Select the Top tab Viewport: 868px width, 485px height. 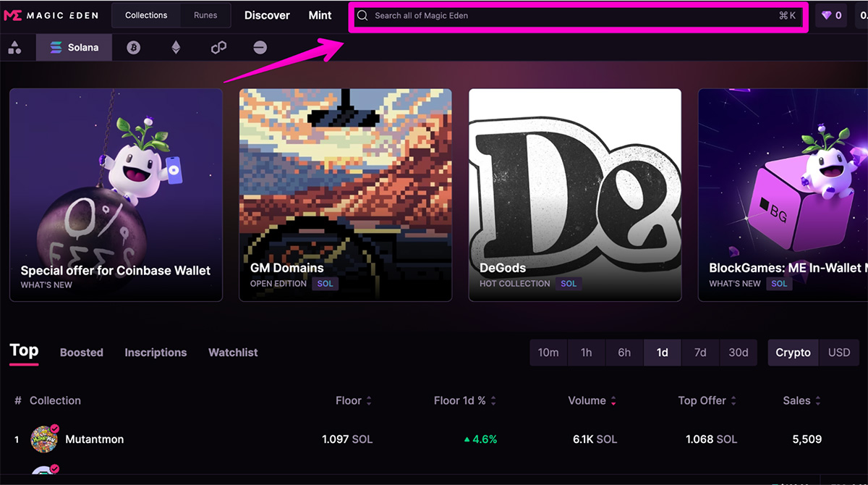point(24,350)
